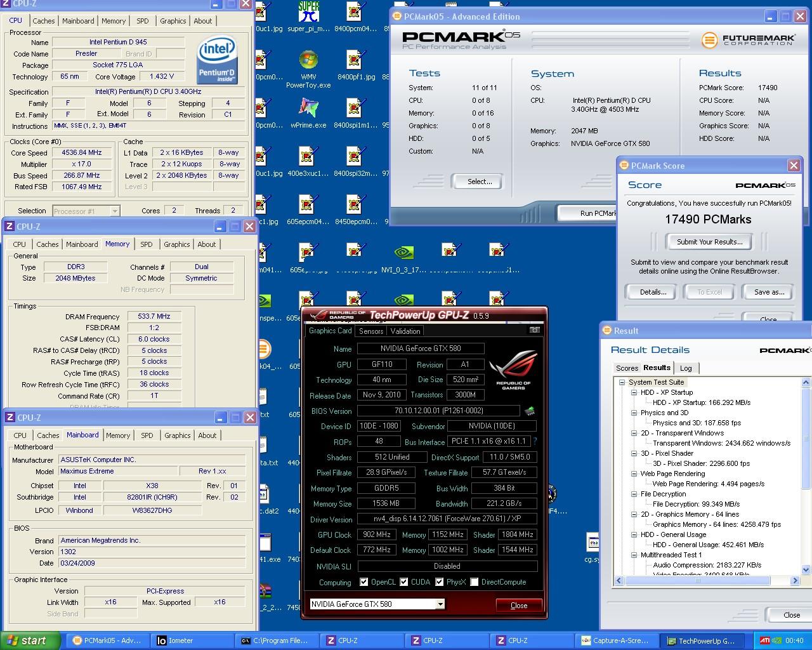Switch to Iometer in the taskbar

coord(193,640)
